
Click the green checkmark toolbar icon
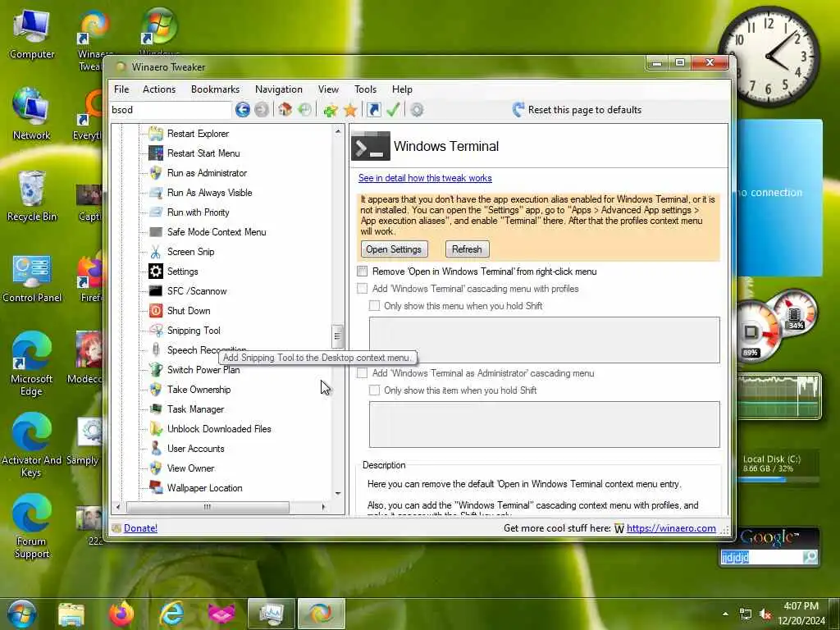point(393,110)
